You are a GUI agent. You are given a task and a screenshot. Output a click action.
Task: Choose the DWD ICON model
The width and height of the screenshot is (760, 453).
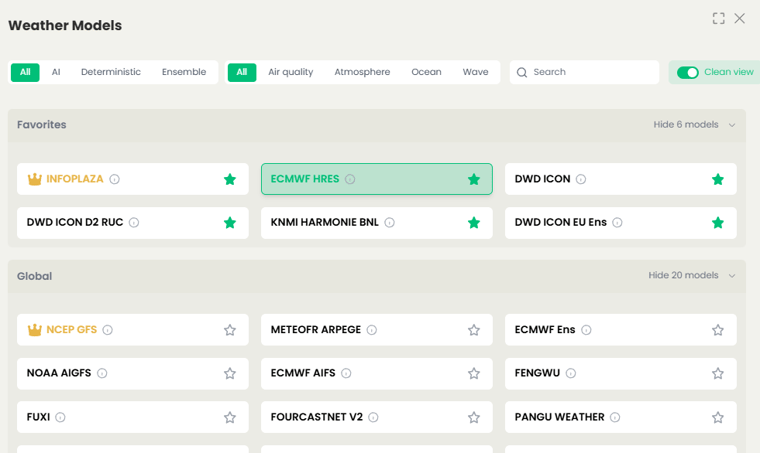[x=620, y=179]
